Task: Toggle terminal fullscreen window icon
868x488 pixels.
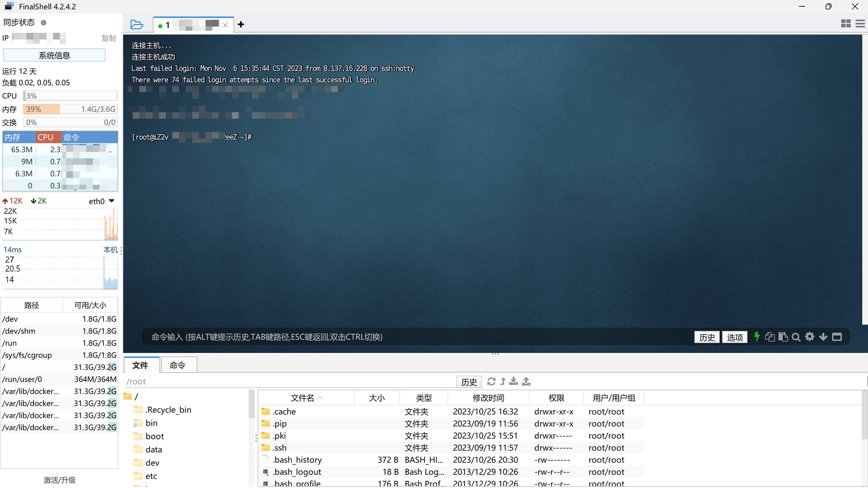Action: pyautogui.click(x=837, y=337)
